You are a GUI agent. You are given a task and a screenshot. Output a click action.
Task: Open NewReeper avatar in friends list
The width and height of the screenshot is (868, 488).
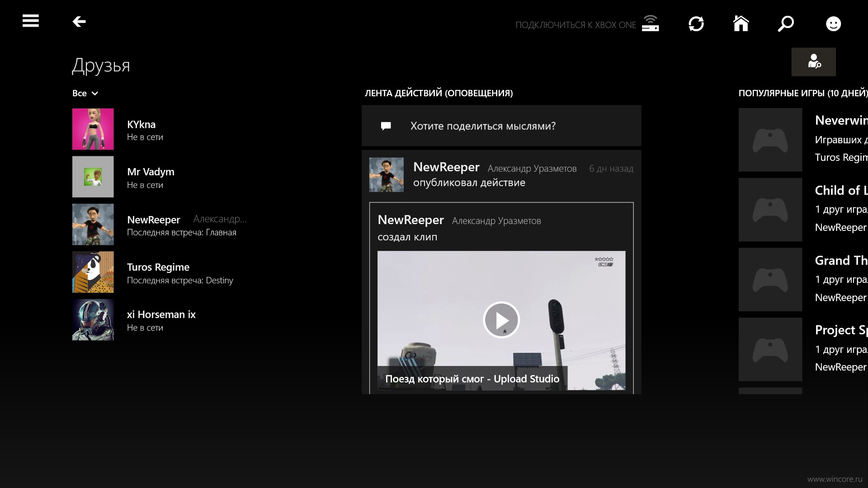tap(93, 225)
